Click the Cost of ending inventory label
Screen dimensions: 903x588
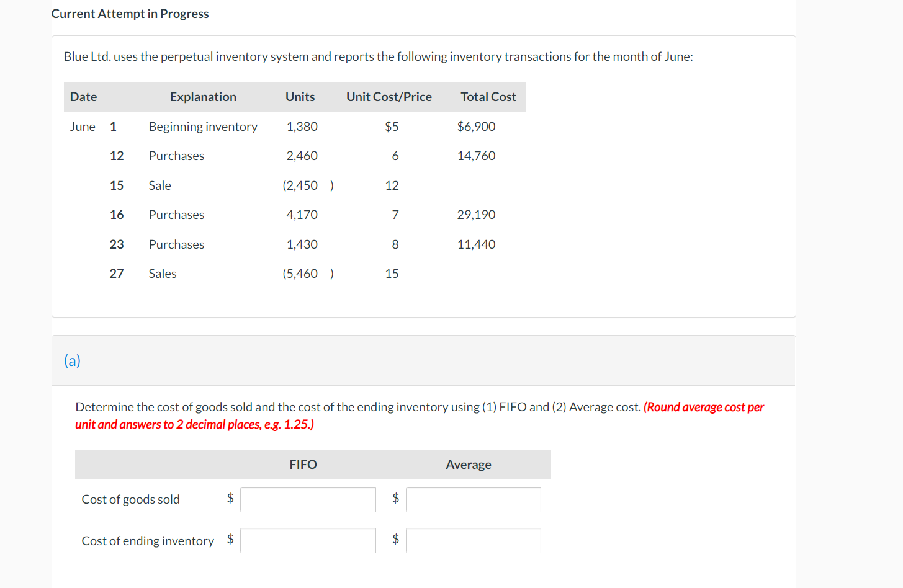click(x=148, y=540)
